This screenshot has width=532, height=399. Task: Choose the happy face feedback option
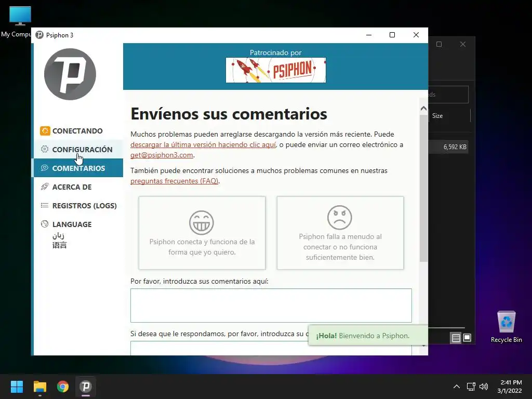202,233
